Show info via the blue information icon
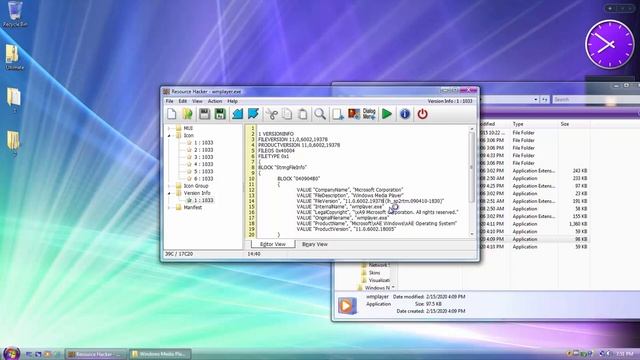 coord(404,114)
